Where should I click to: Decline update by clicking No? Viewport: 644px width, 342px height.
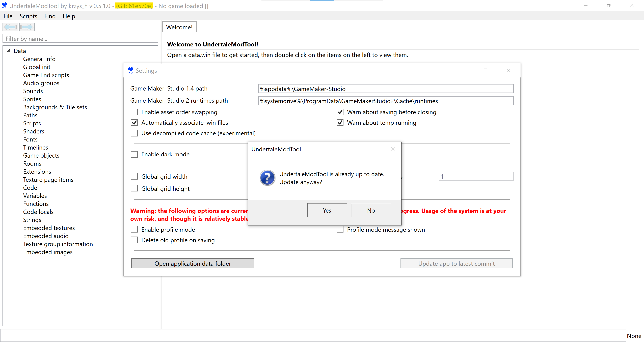click(x=371, y=210)
